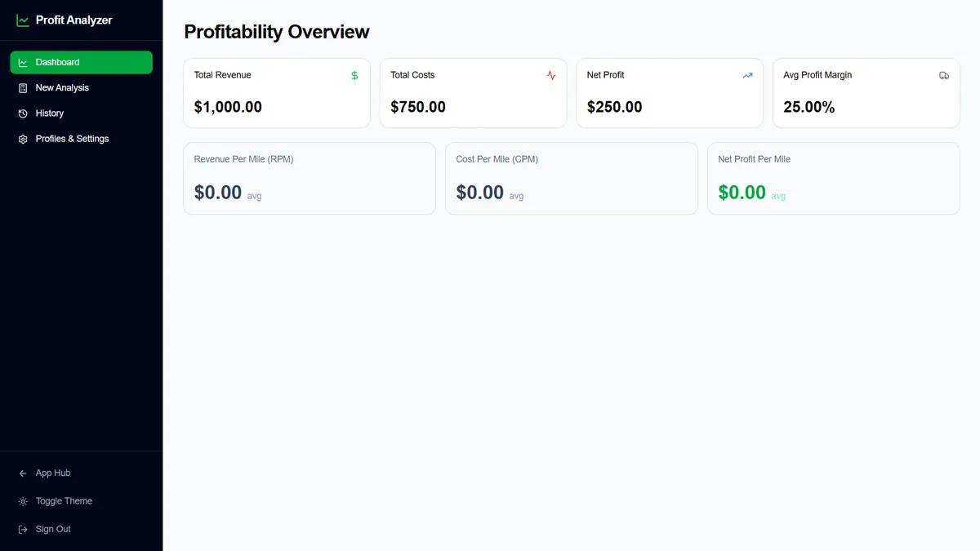Click the Revenue Per Mile (RPM) label
This screenshot has width=980, height=551.
pyautogui.click(x=244, y=159)
